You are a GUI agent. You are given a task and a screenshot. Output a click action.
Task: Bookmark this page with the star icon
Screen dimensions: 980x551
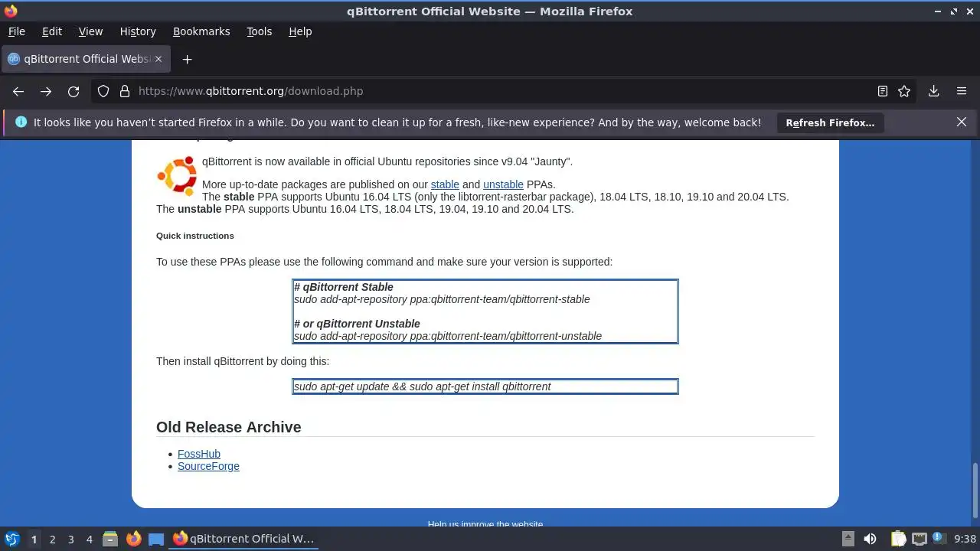904,91
